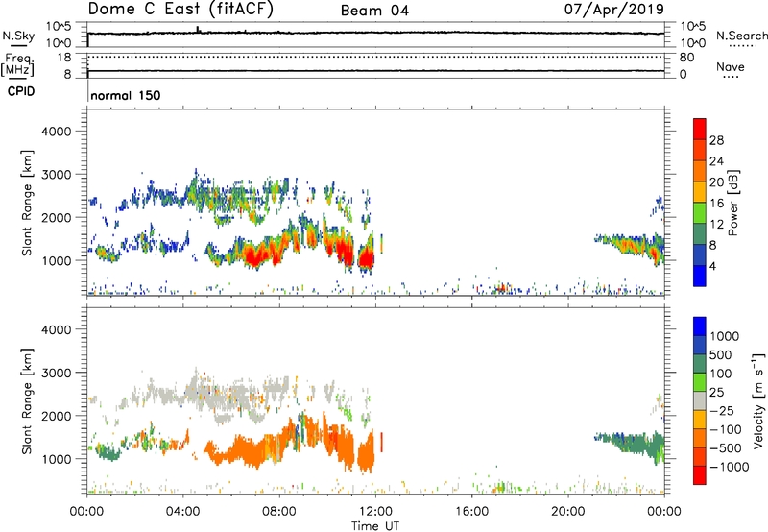Click the light green power colorbar segment
The height and width of the screenshot is (532, 768).
click(700, 212)
